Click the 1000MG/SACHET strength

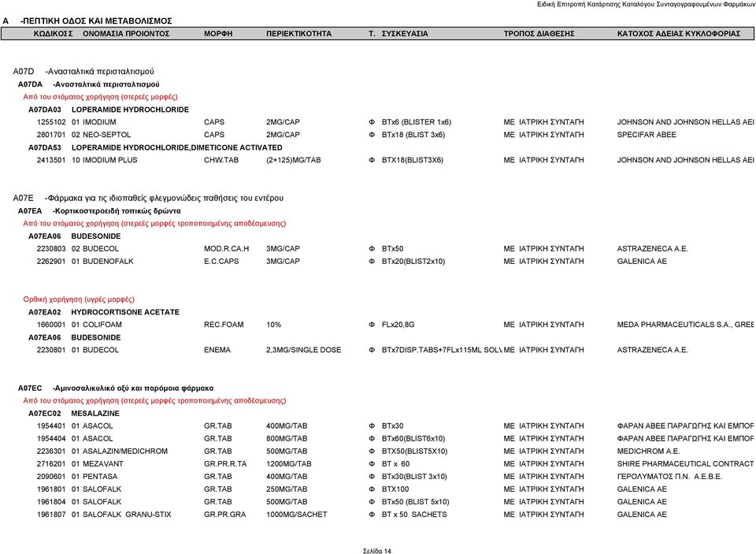click(297, 515)
